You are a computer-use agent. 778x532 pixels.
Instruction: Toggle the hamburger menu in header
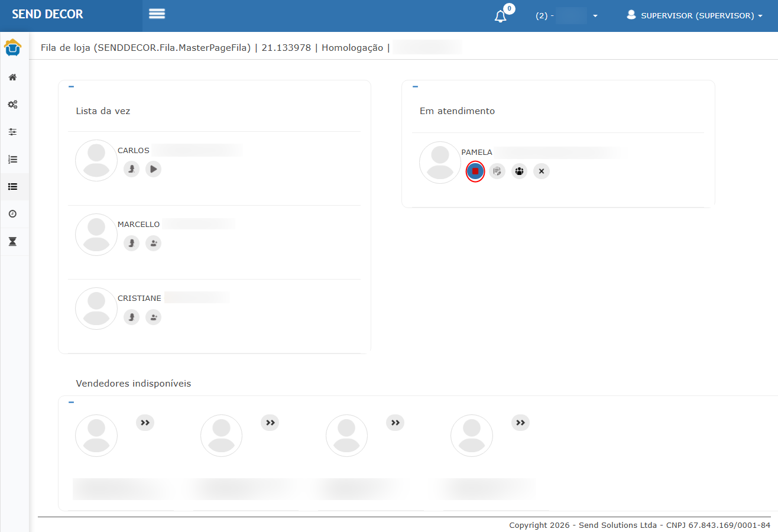[157, 14]
